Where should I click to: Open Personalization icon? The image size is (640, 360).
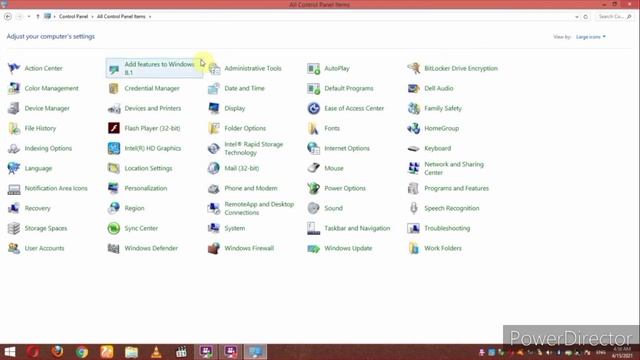tap(113, 188)
